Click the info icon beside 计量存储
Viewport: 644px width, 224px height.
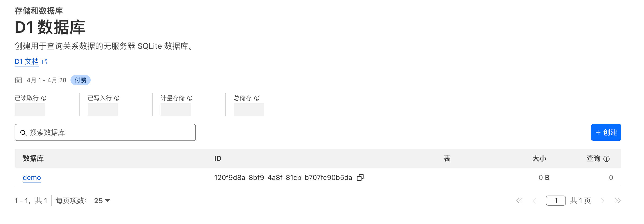pos(190,98)
